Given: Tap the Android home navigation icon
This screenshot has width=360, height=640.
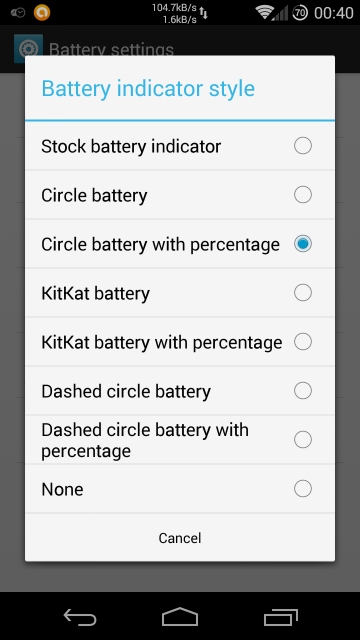Looking at the screenshot, I should (x=180, y=616).
